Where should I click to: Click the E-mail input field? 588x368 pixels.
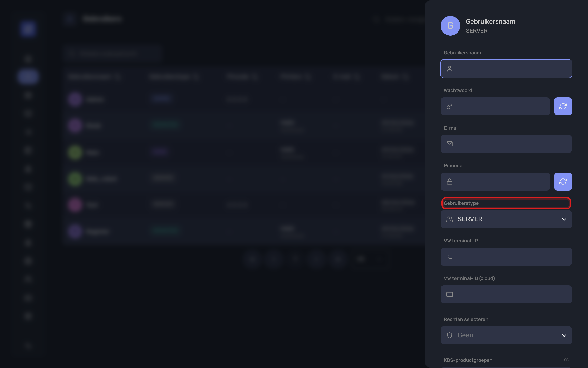pos(506,144)
